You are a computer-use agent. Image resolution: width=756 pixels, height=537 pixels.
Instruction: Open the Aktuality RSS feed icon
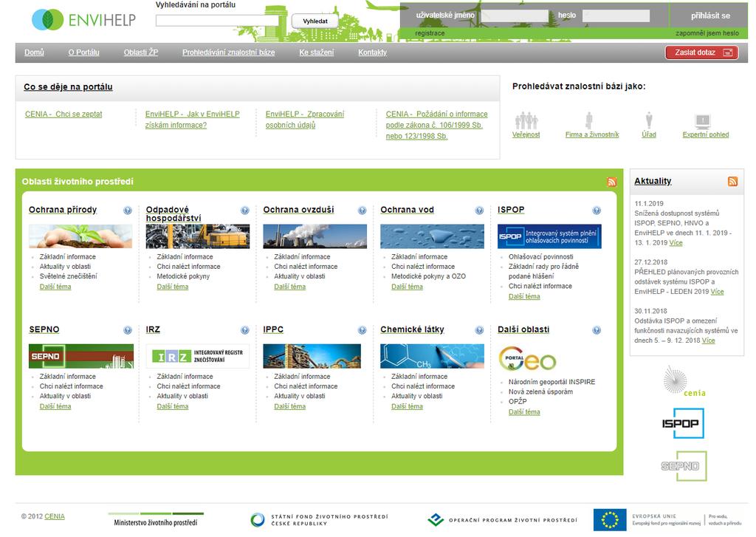(732, 182)
